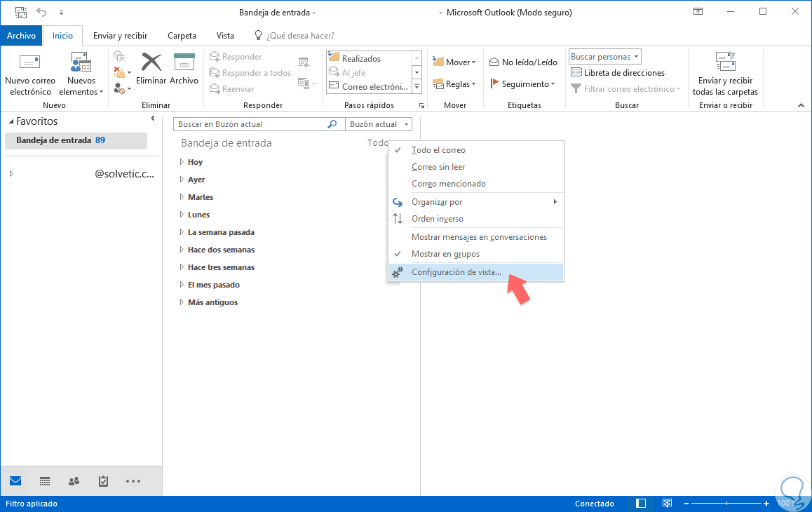Open the Mover dropdown
This screenshot has height=512, width=812.
[x=454, y=62]
